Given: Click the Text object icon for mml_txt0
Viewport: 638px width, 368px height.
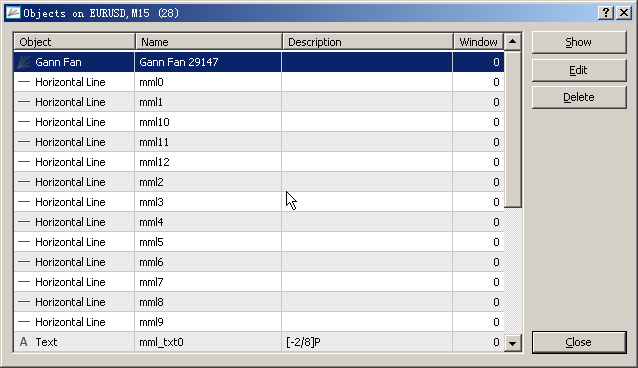Looking at the screenshot, I should coord(24,342).
